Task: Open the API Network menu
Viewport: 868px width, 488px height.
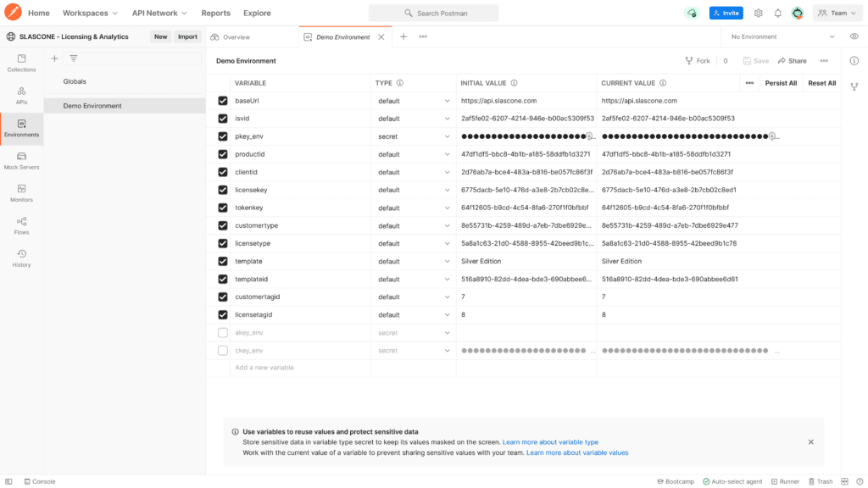Action: coord(159,13)
